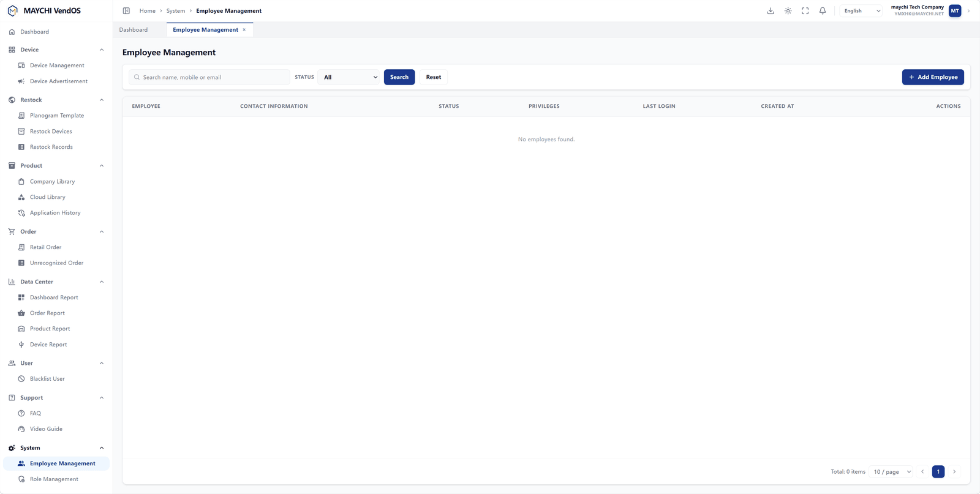Collapse the Device menu group

point(102,50)
